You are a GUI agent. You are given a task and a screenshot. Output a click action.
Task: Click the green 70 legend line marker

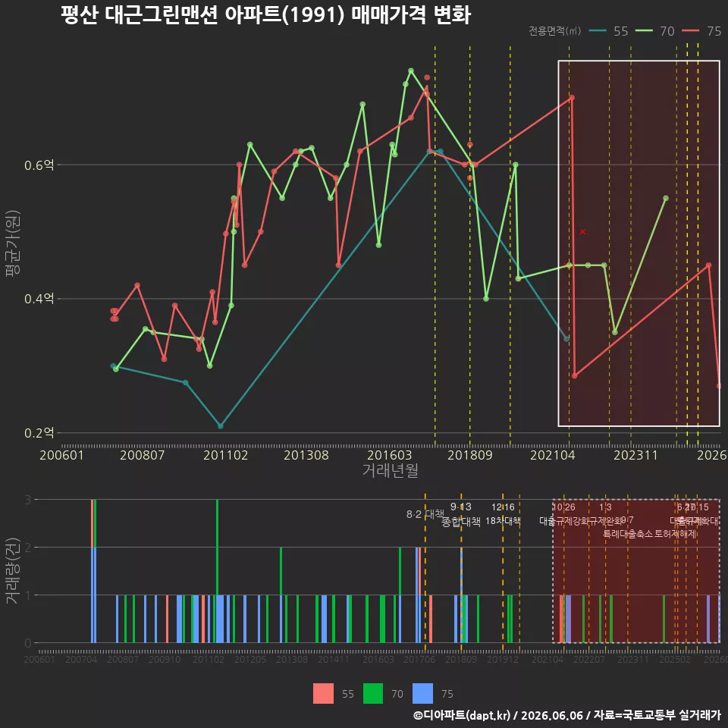[x=644, y=31]
